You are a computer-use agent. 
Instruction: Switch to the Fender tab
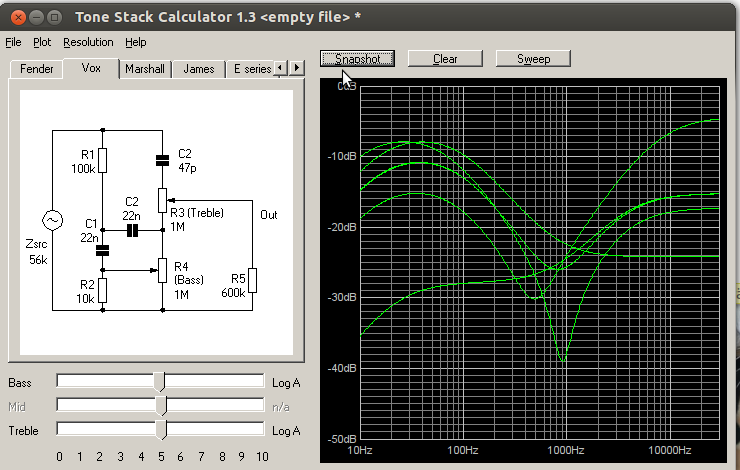tap(36, 69)
